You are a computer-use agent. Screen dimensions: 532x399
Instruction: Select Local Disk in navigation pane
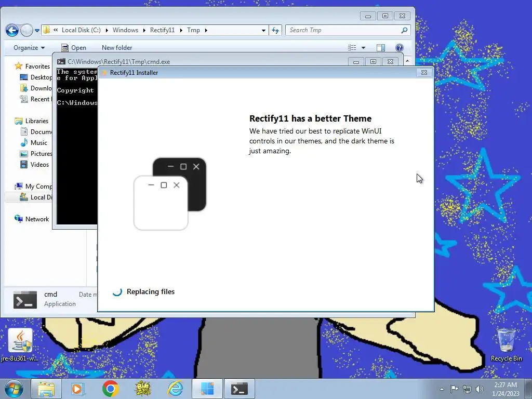(x=36, y=197)
